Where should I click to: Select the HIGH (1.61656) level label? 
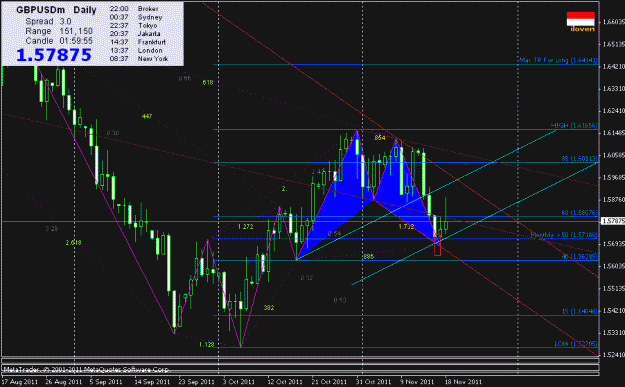574,126
